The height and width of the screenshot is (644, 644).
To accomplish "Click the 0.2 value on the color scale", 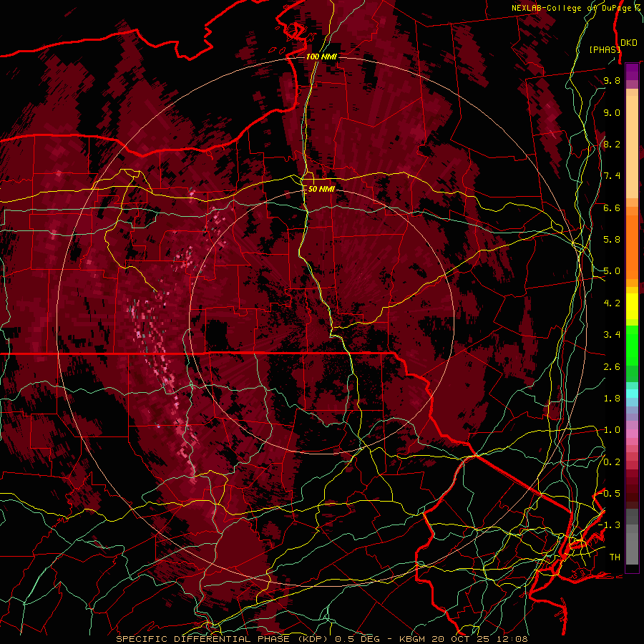I will coord(612,462).
